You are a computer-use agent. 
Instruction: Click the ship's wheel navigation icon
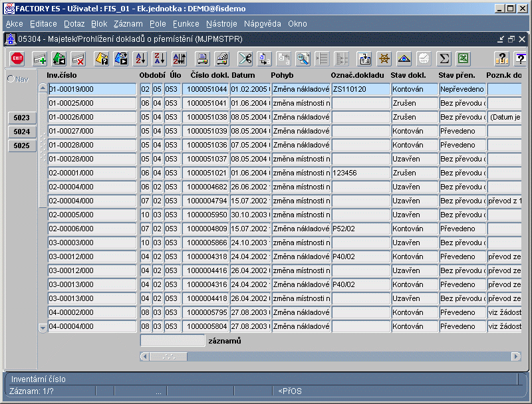tap(384, 58)
